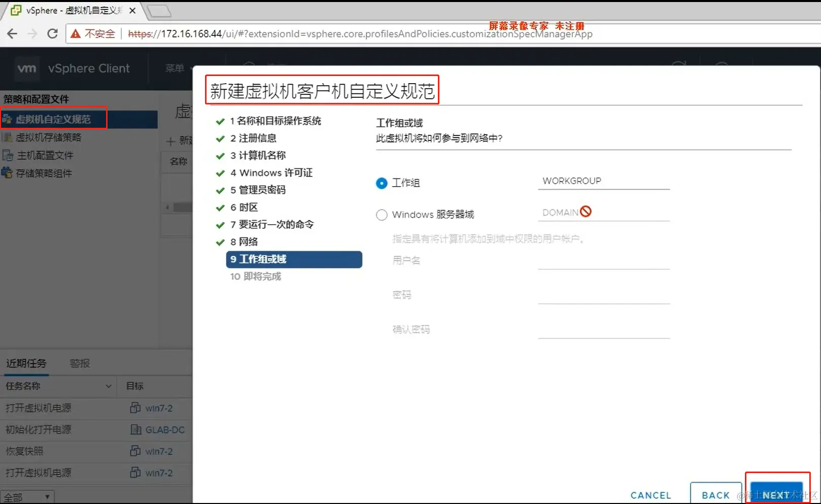
Task: Open 主机配置文件 in the sidebar
Action: (x=45, y=155)
